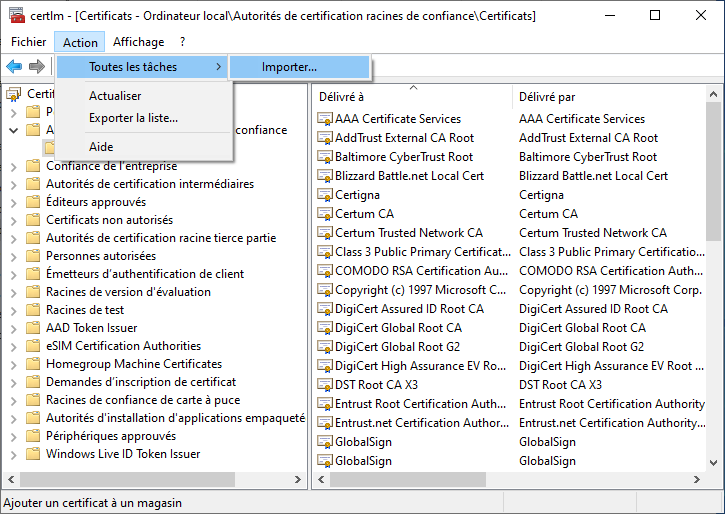The image size is (725, 514).
Task: Click folder icon of Windows Live ID Token Issuer
Action: click(x=33, y=454)
